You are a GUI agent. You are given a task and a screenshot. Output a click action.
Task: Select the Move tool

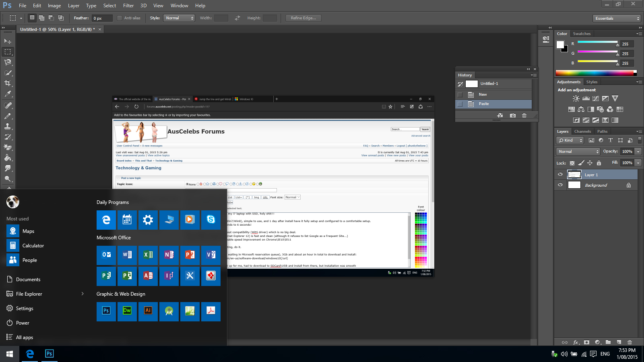(8, 41)
